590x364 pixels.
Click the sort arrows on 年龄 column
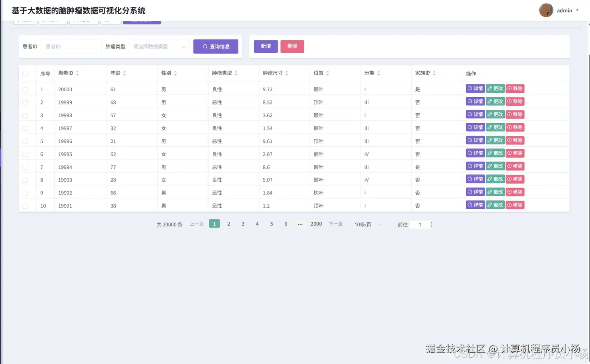(124, 73)
